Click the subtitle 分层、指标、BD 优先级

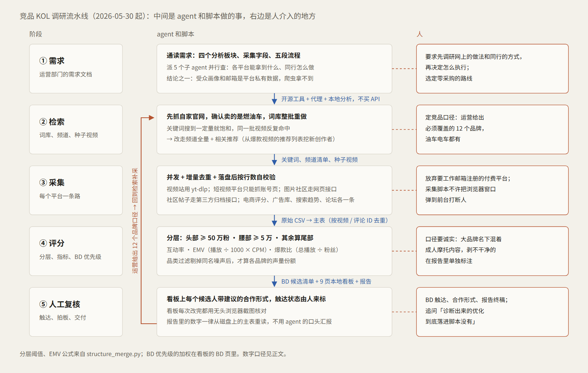tap(70, 257)
